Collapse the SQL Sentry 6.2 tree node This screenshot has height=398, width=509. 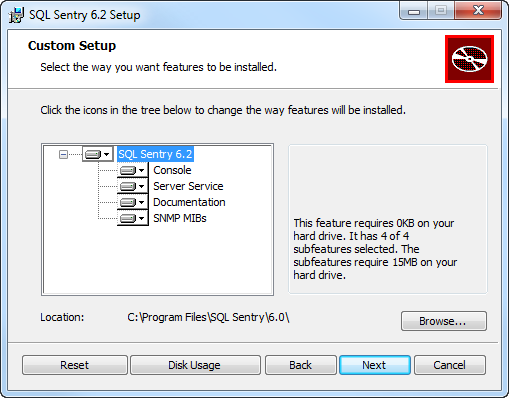click(x=63, y=154)
